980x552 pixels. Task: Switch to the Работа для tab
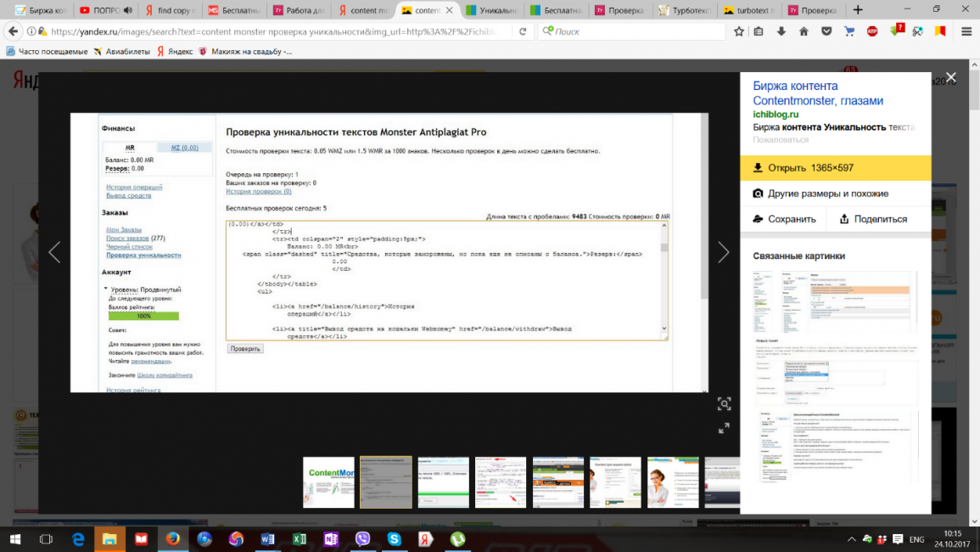[x=299, y=10]
